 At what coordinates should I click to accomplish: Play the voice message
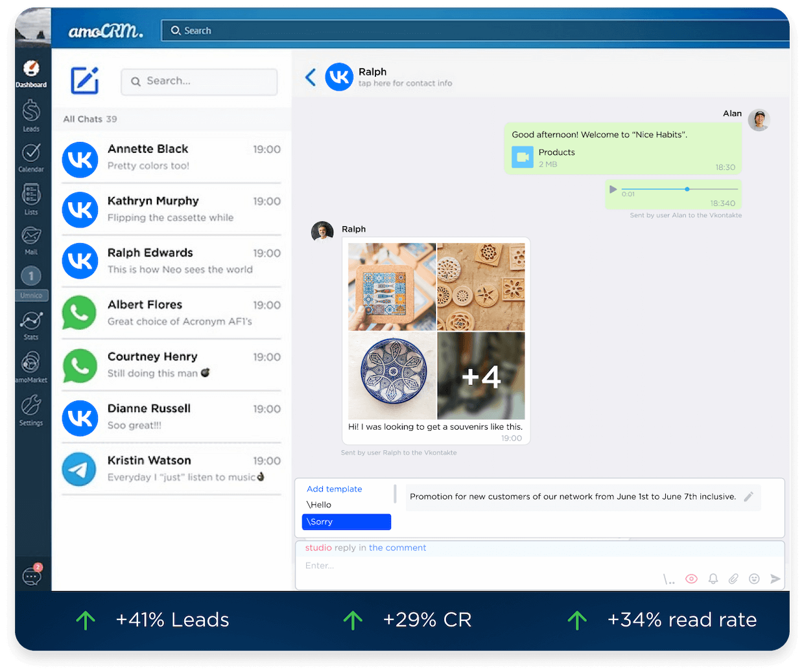[x=613, y=189]
